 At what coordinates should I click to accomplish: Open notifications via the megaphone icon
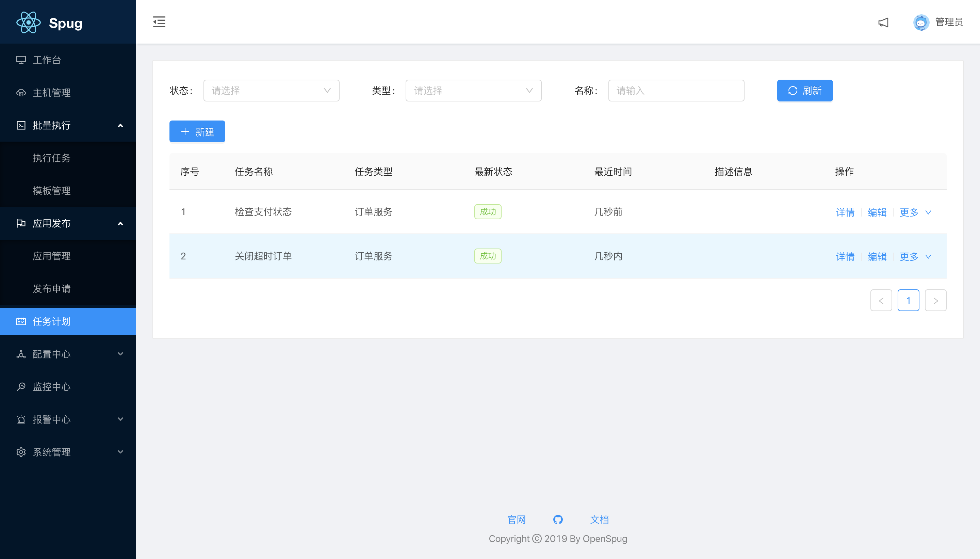(x=883, y=22)
